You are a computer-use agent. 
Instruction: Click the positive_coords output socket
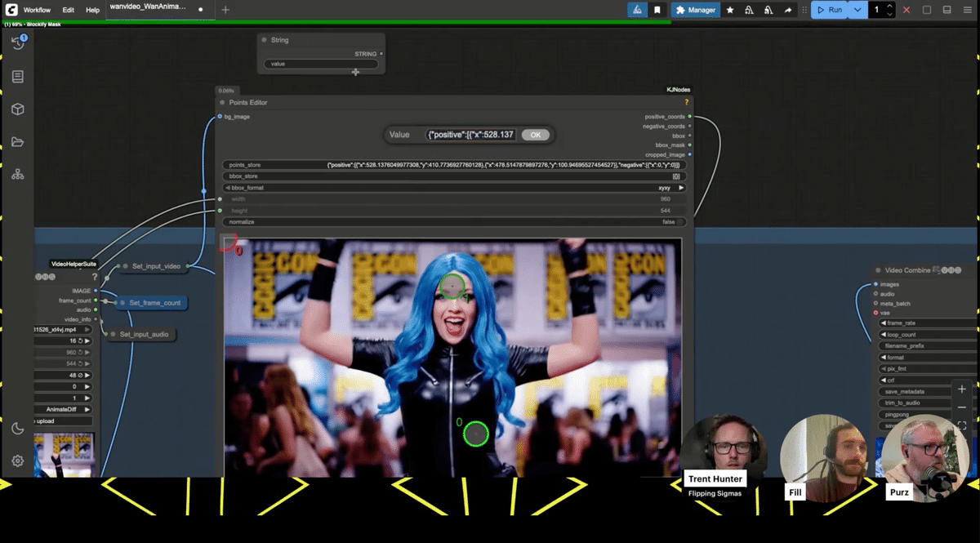690,117
